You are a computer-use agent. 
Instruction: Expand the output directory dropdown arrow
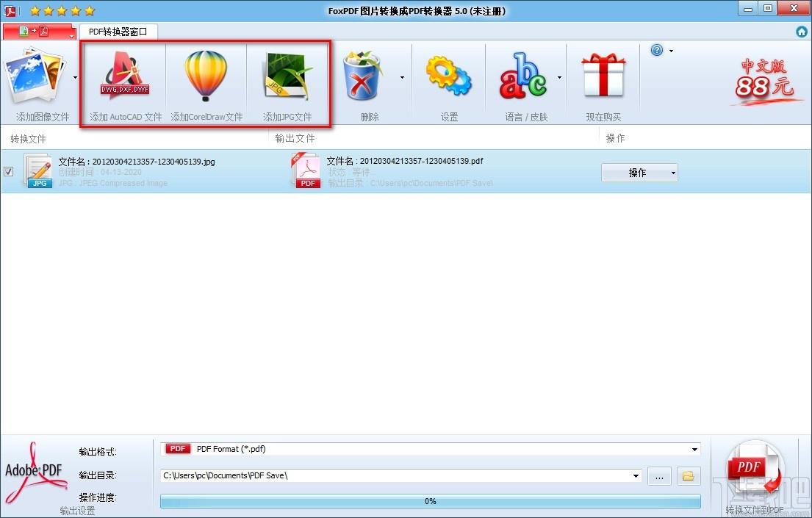click(636, 475)
